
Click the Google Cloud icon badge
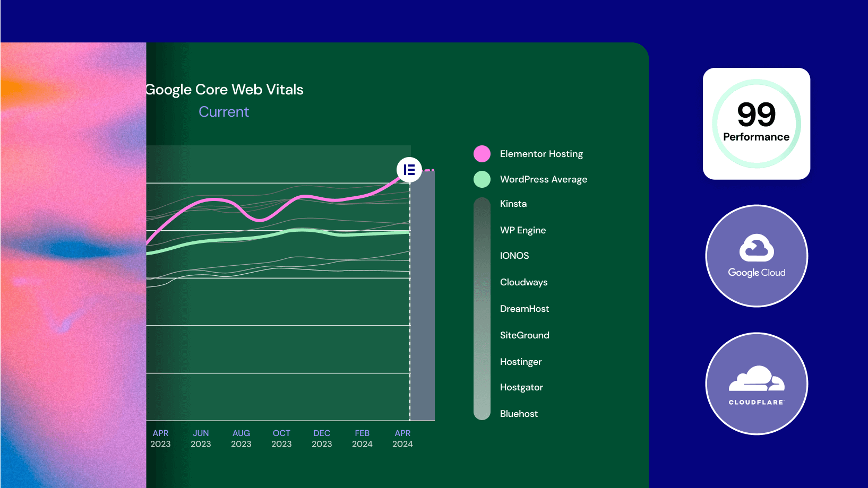(757, 256)
